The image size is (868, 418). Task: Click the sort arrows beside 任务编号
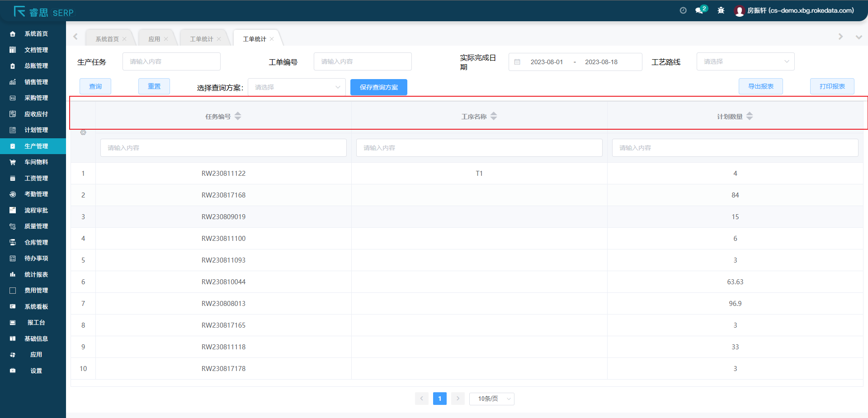click(x=238, y=116)
